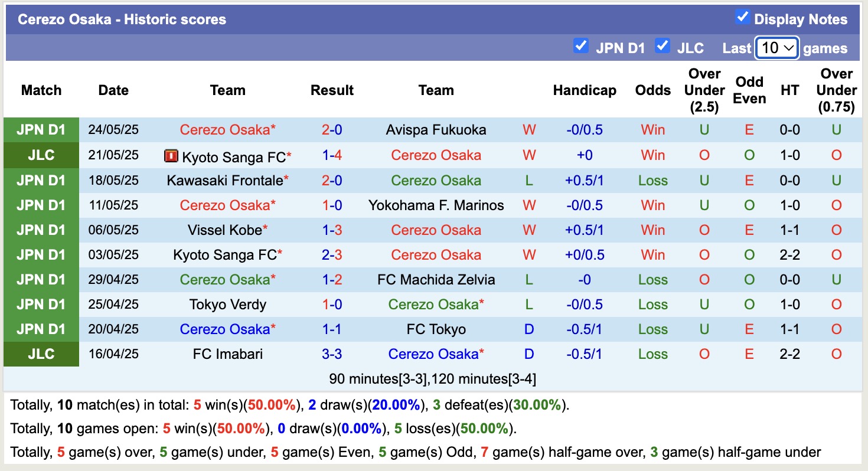This screenshot has height=471, width=868.
Task: Select the JPN D1 badge on the FC Tokyo draw row
Action: (x=41, y=329)
